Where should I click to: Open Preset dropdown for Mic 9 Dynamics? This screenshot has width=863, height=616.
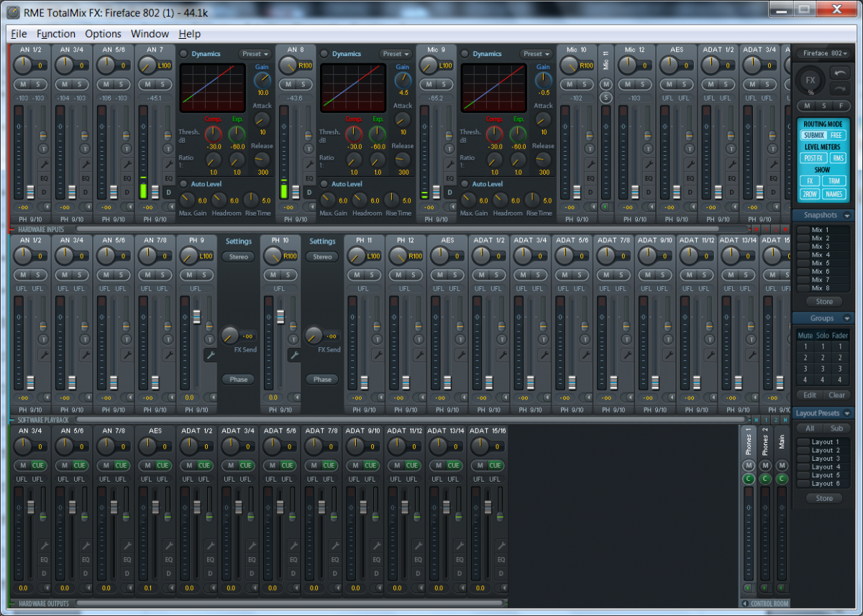point(536,54)
